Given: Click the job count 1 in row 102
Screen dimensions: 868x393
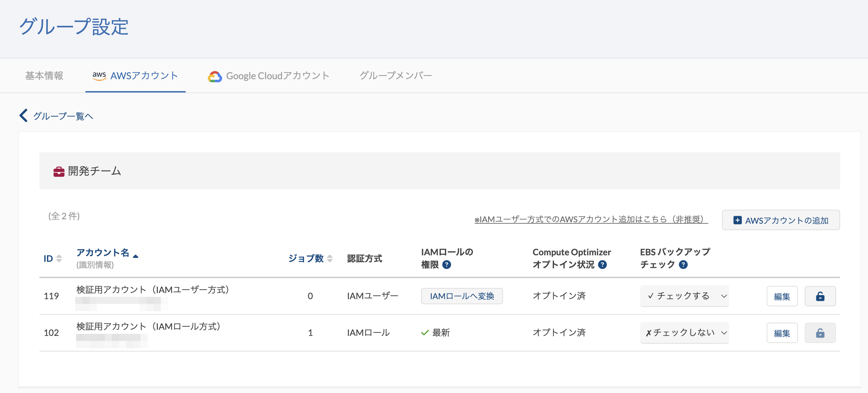Looking at the screenshot, I should pos(310,332).
